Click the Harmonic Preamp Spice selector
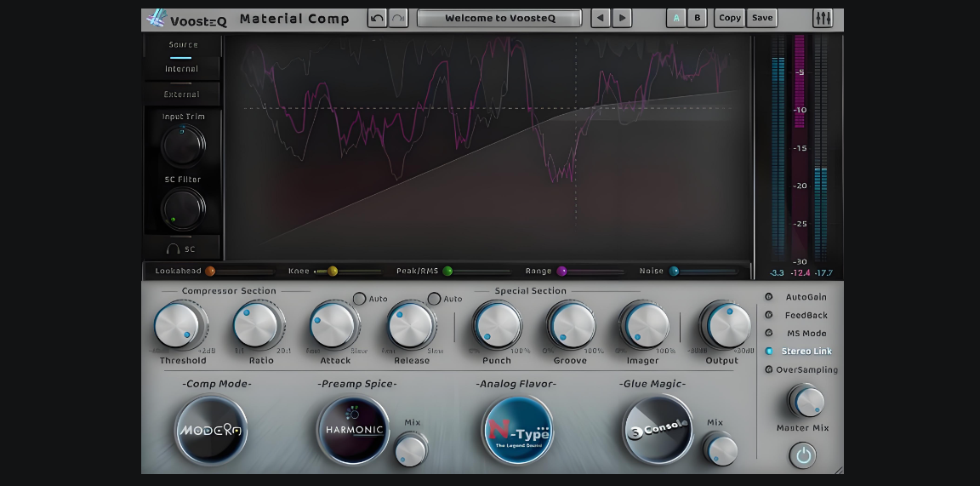The image size is (980, 486). point(353,430)
